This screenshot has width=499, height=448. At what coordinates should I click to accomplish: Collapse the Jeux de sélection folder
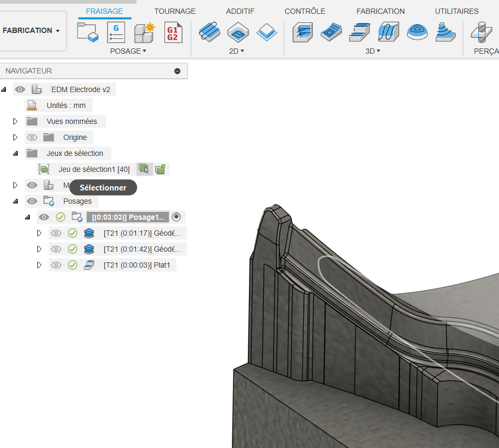[15, 153]
